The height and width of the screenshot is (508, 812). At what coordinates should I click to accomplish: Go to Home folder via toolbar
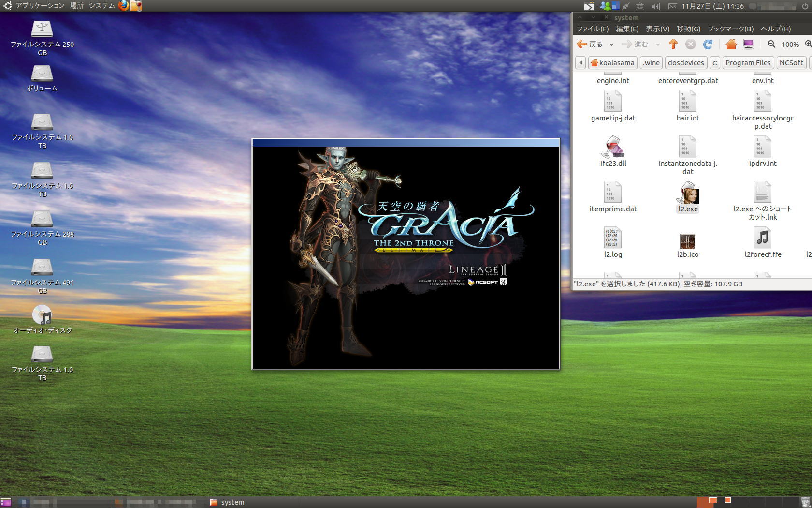[731, 44]
